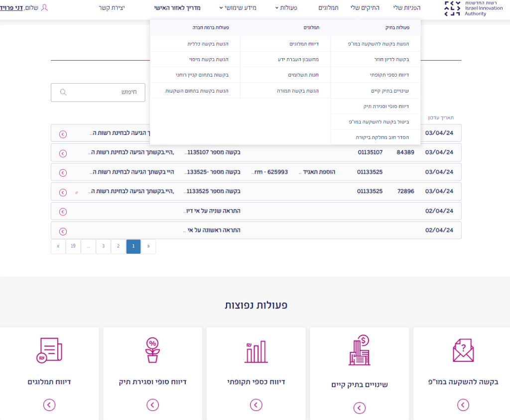Click the bar chart icon for דיווח כספי תקופתי
This screenshot has height=420, width=510.
pyautogui.click(x=256, y=351)
